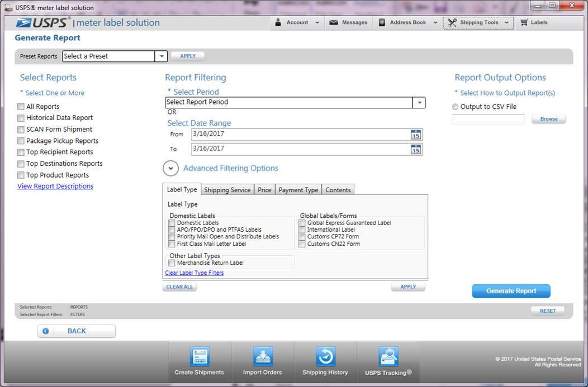Check the Domestic Labels filter checkbox
588x387 pixels.
pyautogui.click(x=172, y=223)
